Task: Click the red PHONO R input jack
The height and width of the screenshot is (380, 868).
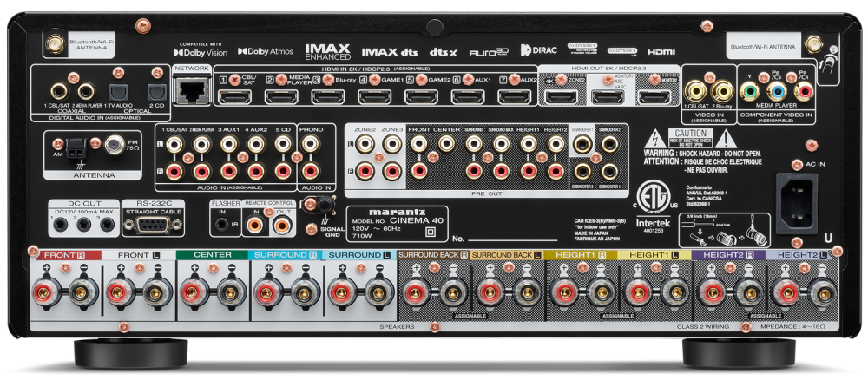Action: tap(310, 171)
